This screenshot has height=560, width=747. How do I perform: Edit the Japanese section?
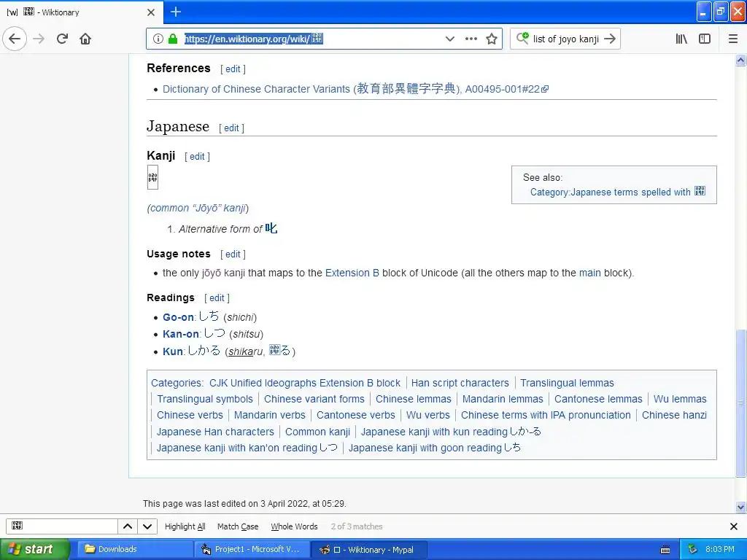pos(231,128)
